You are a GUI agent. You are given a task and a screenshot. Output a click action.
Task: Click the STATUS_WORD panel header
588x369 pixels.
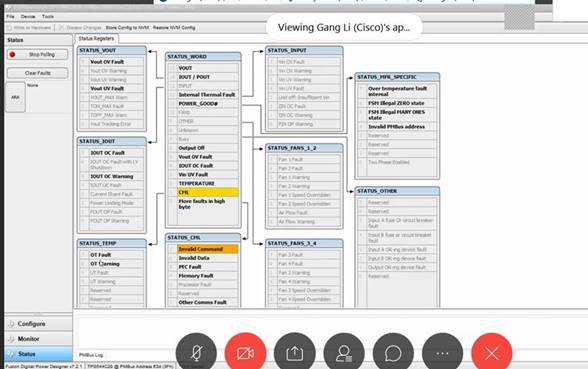pyautogui.click(x=203, y=57)
